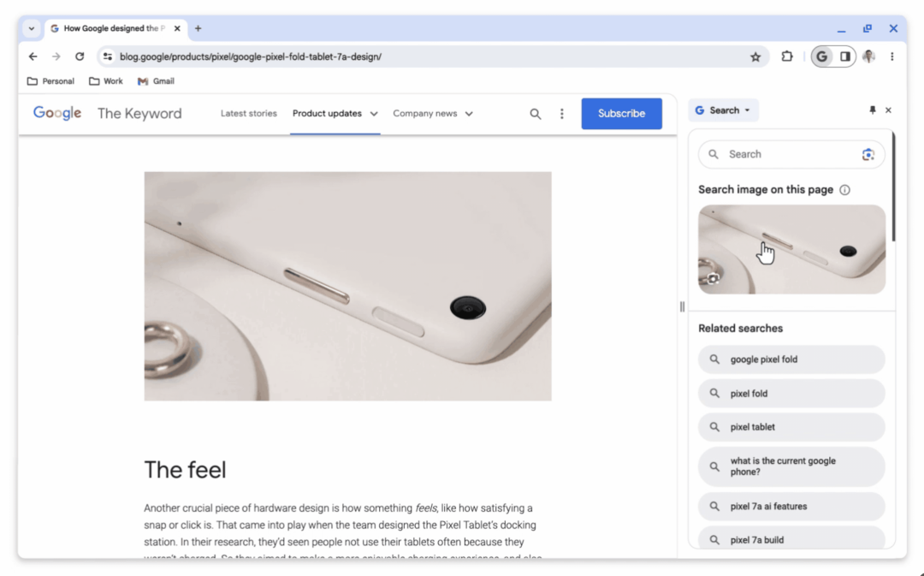Bookmark this page with the star icon

pos(755,56)
